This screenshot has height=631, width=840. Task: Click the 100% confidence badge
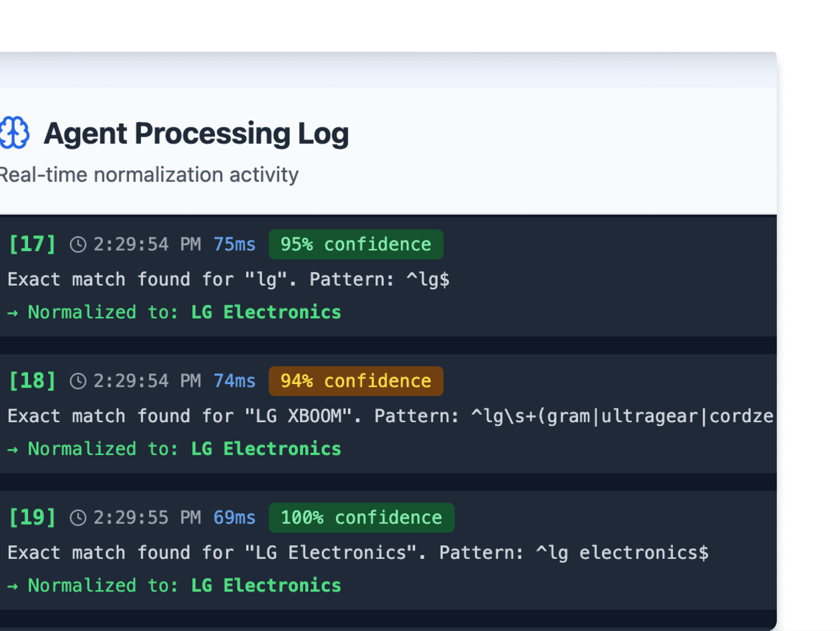[361, 517]
